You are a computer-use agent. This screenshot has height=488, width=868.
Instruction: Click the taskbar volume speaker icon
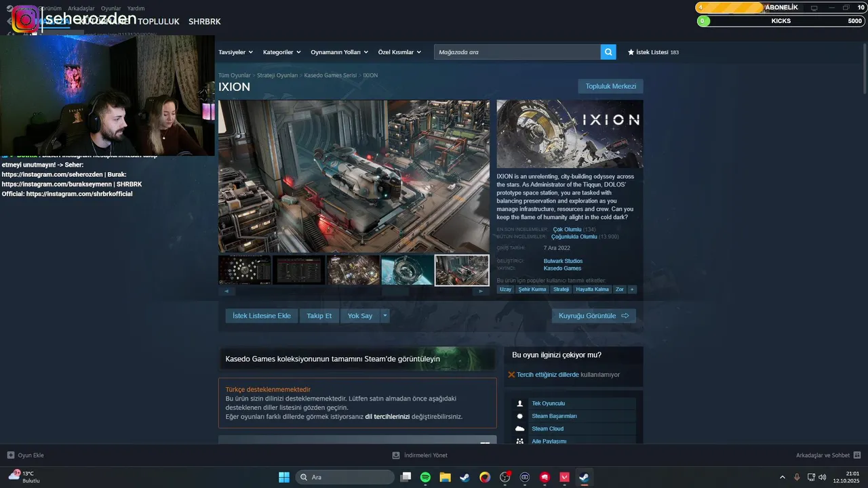tap(823, 477)
